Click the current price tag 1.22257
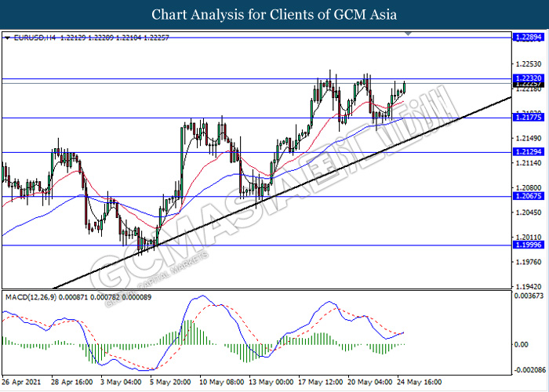Viewport: 549px width, 392px height. pos(529,85)
